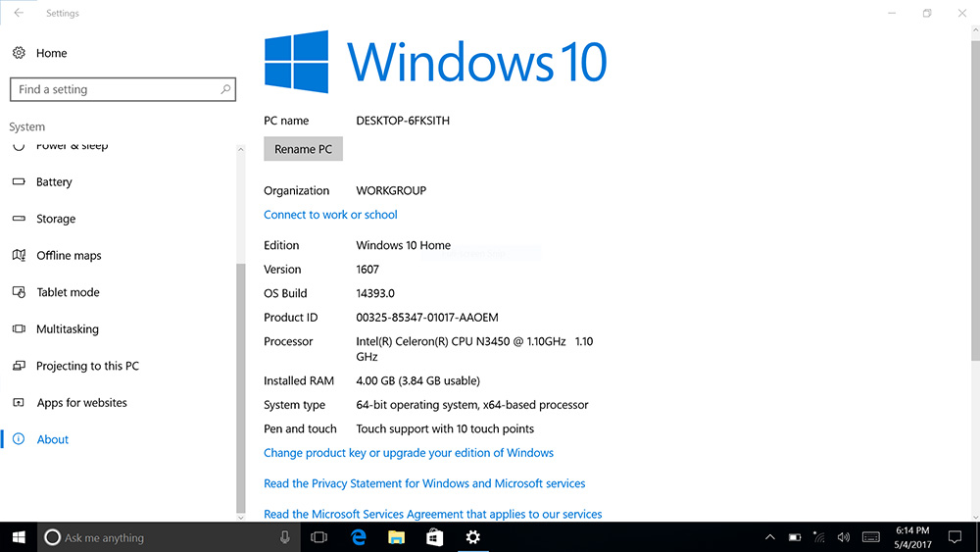Launch Microsoft Edge from taskbar
Viewport: 980px width, 552px height.
point(358,537)
